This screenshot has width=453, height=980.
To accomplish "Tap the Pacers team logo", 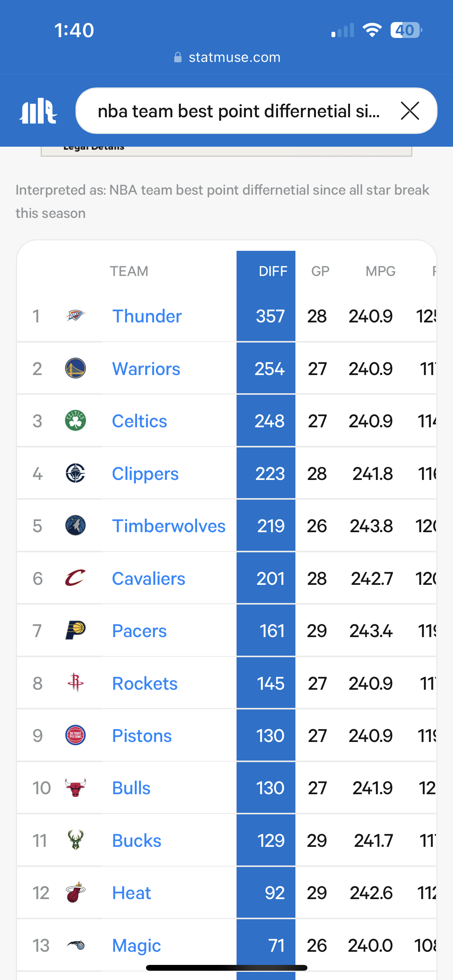I will (x=75, y=630).
